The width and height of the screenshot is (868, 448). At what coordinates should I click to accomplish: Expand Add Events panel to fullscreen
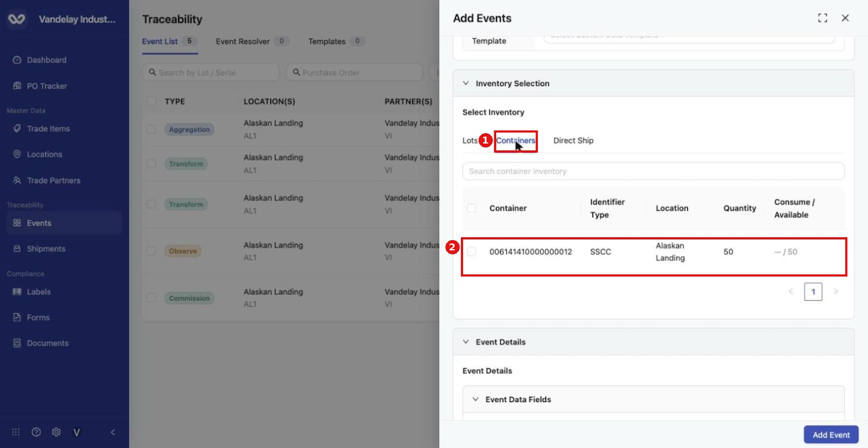(x=823, y=18)
